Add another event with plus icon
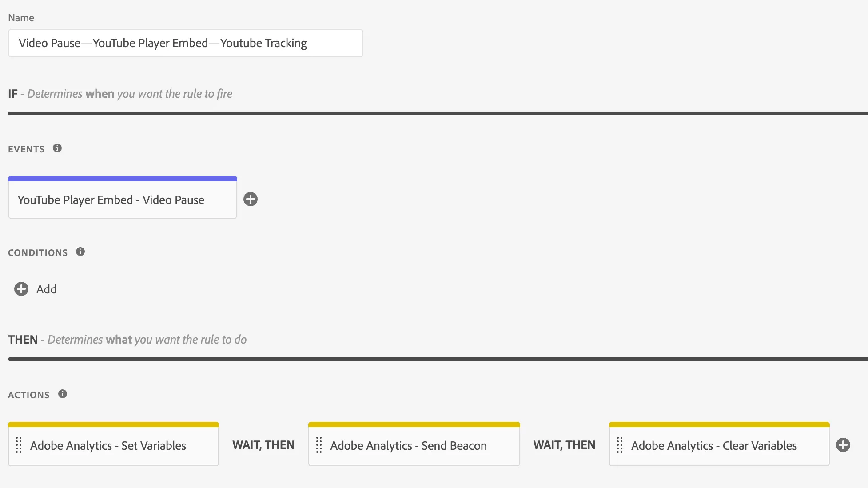This screenshot has height=488, width=868. (251, 199)
